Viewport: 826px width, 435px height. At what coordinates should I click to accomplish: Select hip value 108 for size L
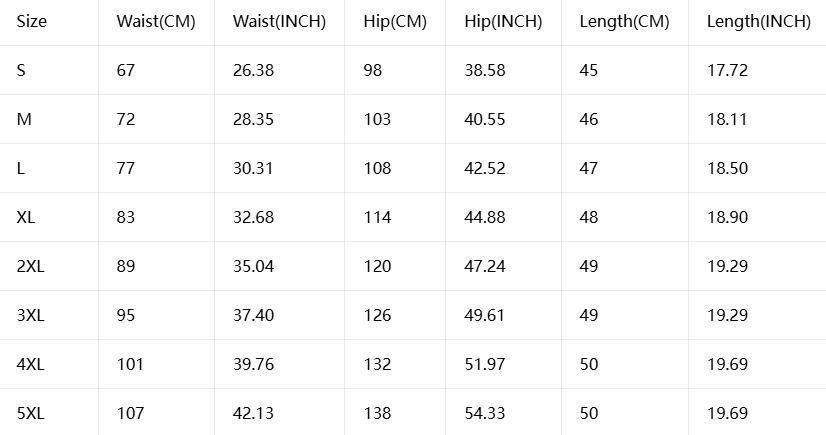click(377, 168)
